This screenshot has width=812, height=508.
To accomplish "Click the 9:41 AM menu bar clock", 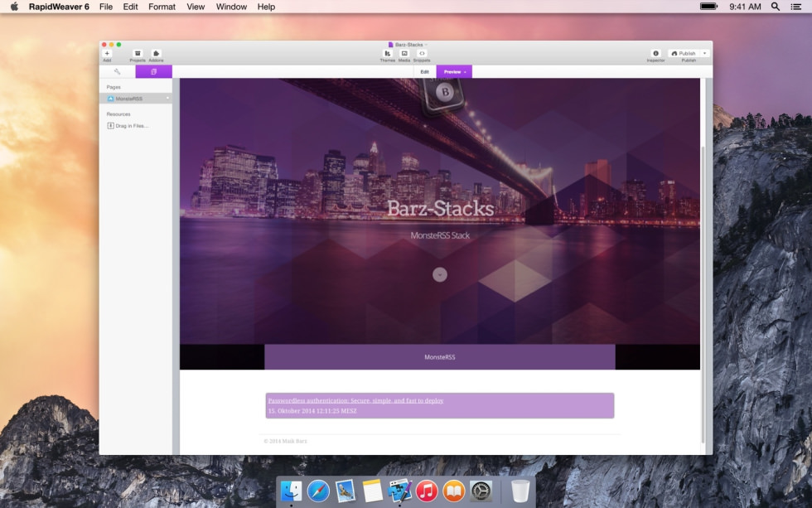I will [x=745, y=7].
